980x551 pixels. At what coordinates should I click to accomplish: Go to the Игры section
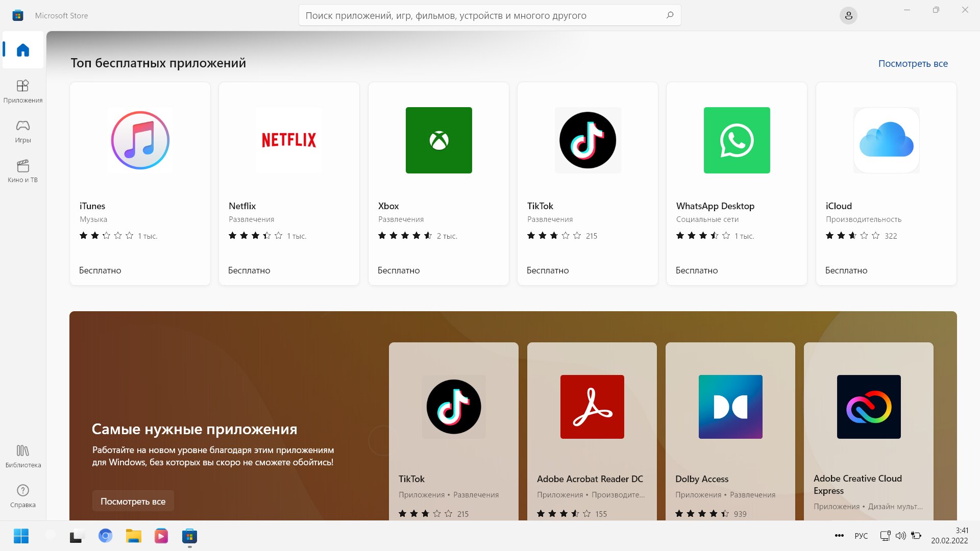click(23, 131)
